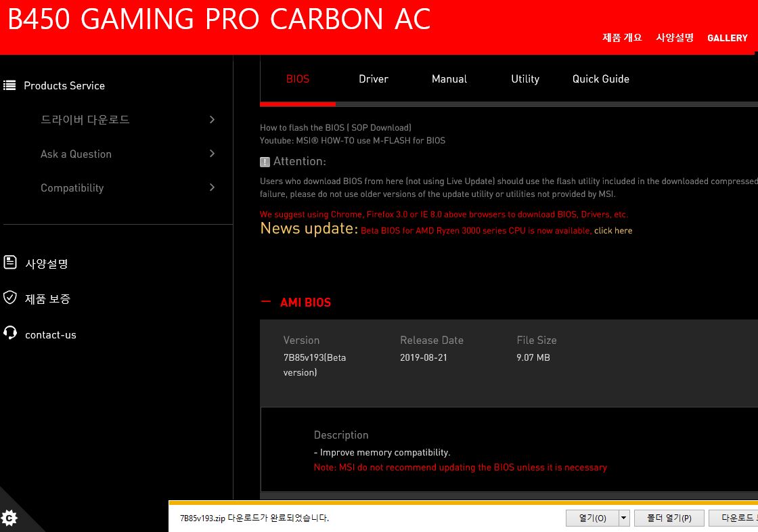758x532 pixels.
Task: Click the 사양설명 document icon in sidebar
Action: pyautogui.click(x=9, y=262)
